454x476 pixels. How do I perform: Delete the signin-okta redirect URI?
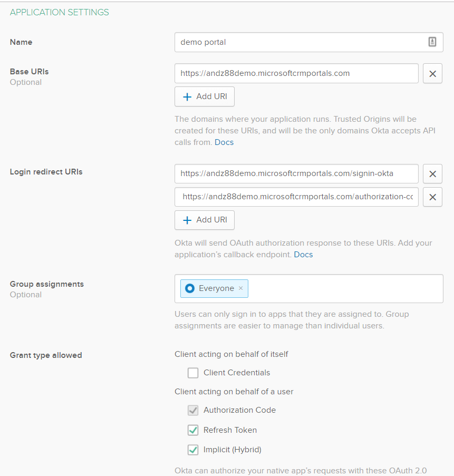pyautogui.click(x=432, y=174)
